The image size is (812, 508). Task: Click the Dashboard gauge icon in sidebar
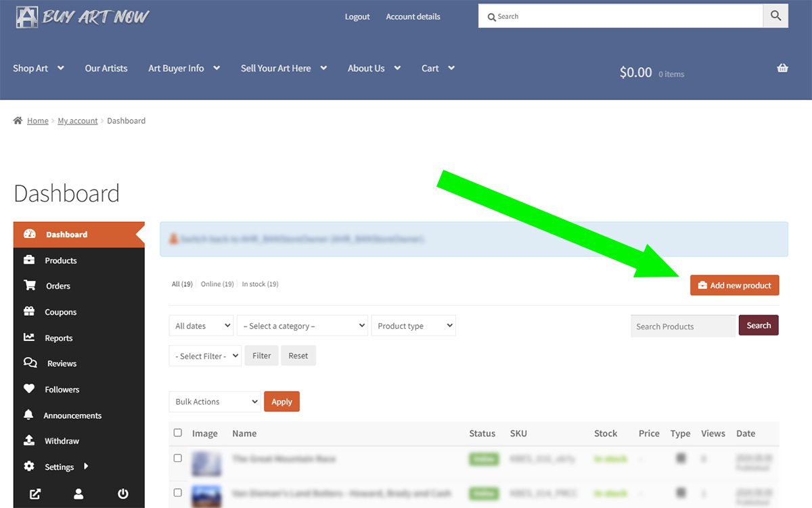[x=29, y=234]
